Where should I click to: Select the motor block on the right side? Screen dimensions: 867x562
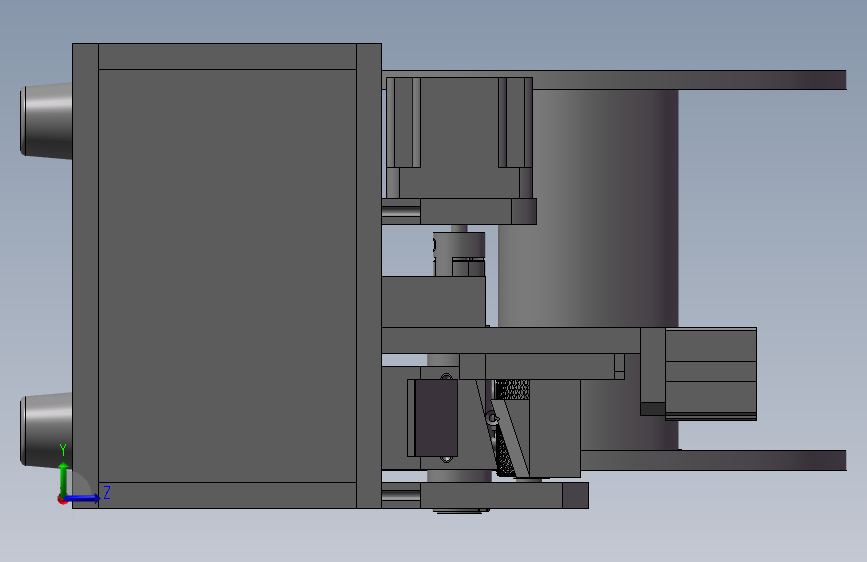click(x=711, y=373)
